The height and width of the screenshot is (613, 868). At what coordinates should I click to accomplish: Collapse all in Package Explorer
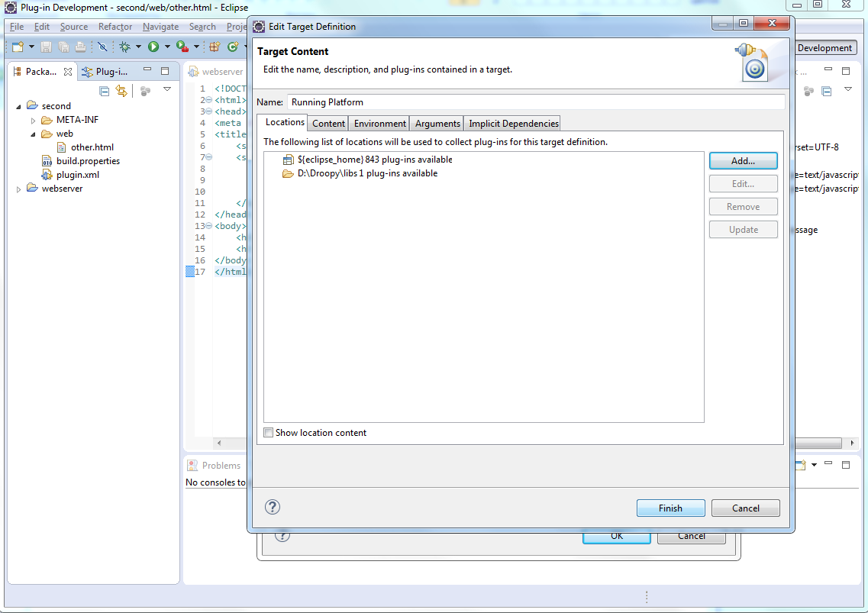pos(104,91)
